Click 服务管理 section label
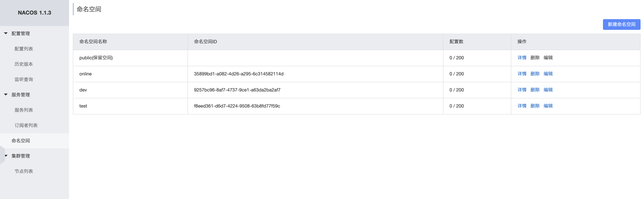644x199 pixels. (x=21, y=95)
